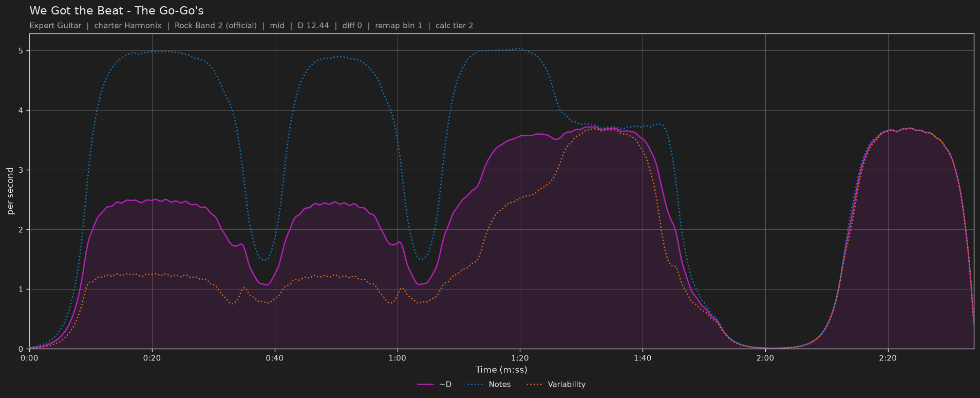Click the chart title "We Got the Beat - The Go-Go's"
The image size is (980, 398).
(x=117, y=10)
